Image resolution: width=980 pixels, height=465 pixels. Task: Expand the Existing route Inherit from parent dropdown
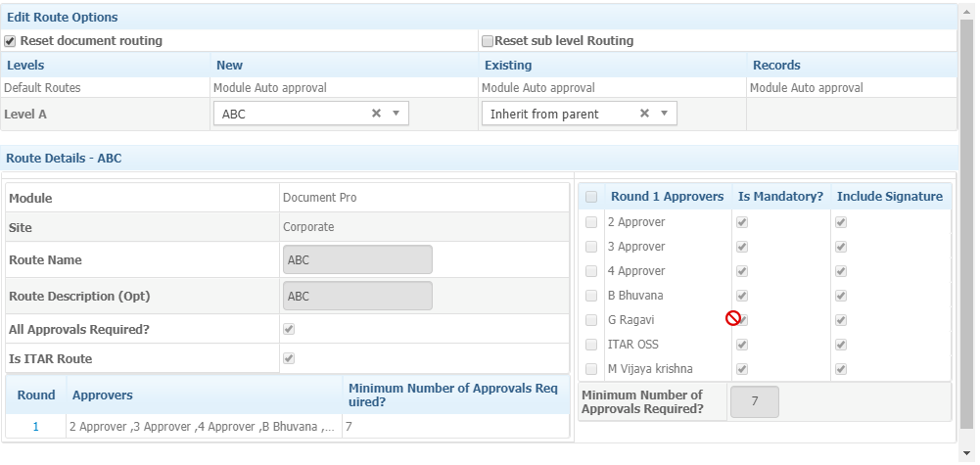click(x=665, y=114)
